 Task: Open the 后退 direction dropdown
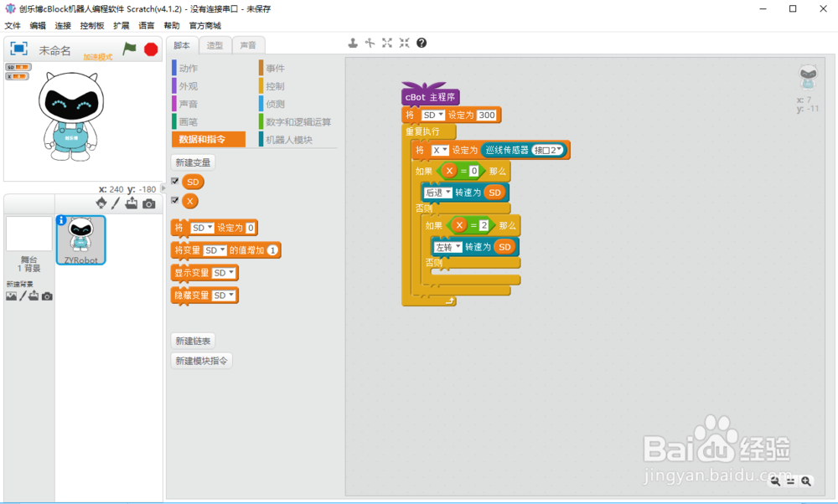(x=439, y=193)
